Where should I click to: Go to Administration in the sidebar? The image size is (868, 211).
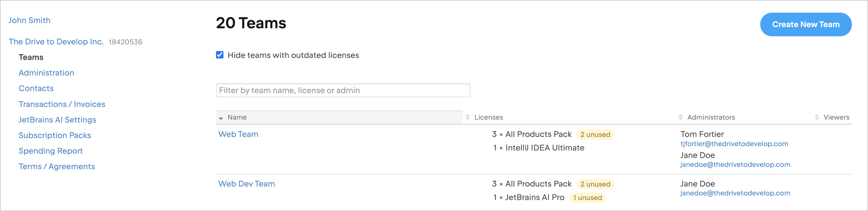point(46,73)
